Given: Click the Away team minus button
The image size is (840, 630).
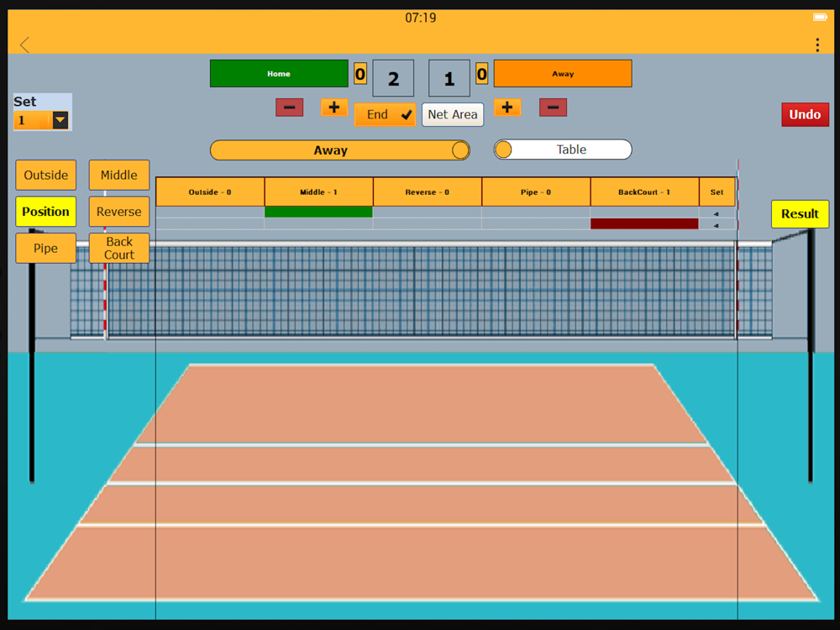Looking at the screenshot, I should pos(553,108).
